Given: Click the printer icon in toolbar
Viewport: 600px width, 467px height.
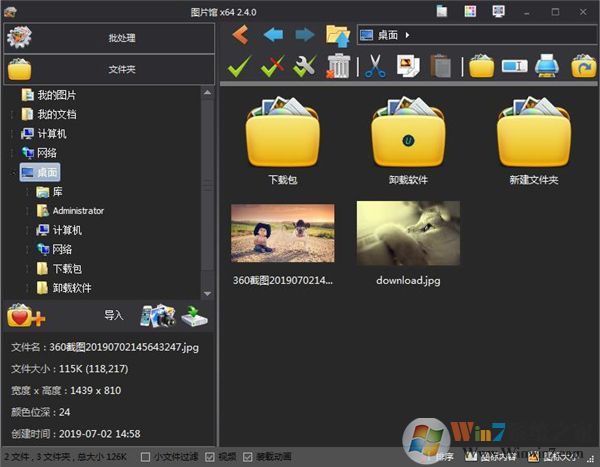Looking at the screenshot, I should coord(546,67).
